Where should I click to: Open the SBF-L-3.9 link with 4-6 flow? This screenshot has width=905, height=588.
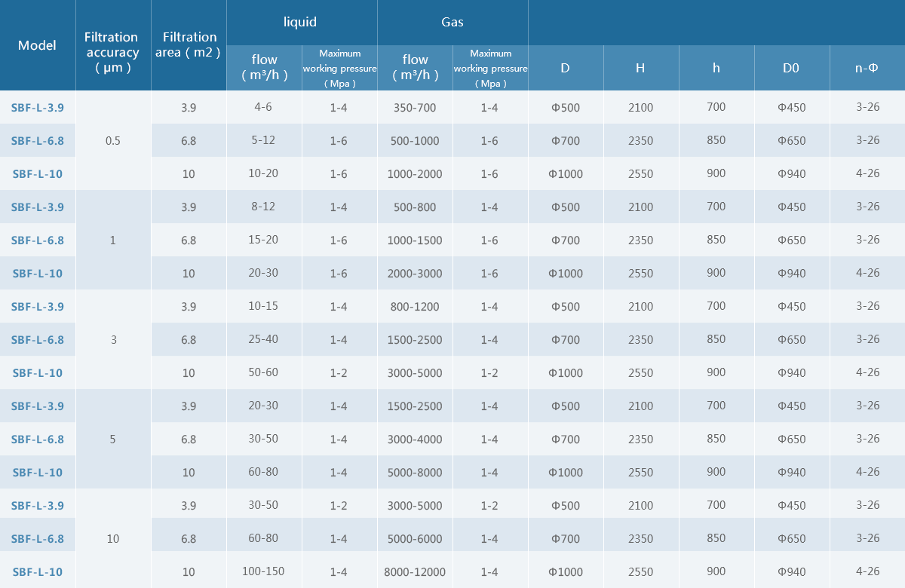pos(38,108)
